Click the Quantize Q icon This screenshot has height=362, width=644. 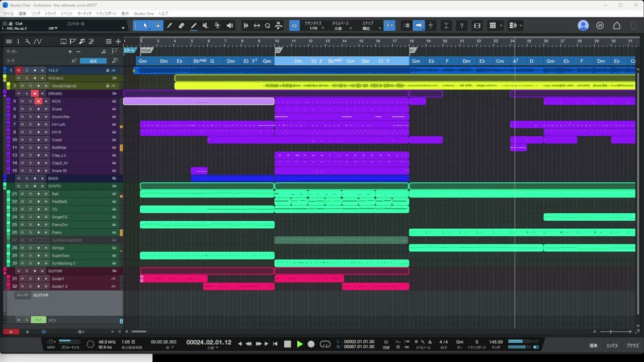(x=268, y=26)
